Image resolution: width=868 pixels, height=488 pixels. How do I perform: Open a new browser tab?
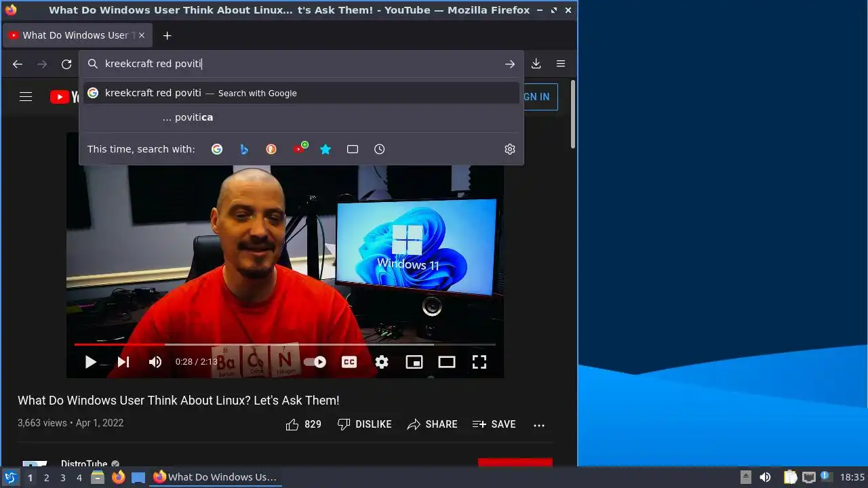[167, 35]
